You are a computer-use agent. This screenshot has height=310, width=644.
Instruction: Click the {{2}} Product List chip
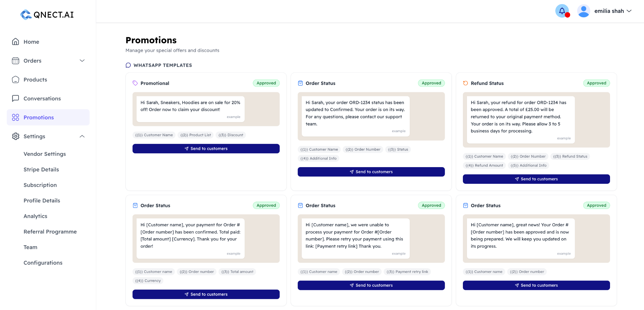tap(196, 135)
